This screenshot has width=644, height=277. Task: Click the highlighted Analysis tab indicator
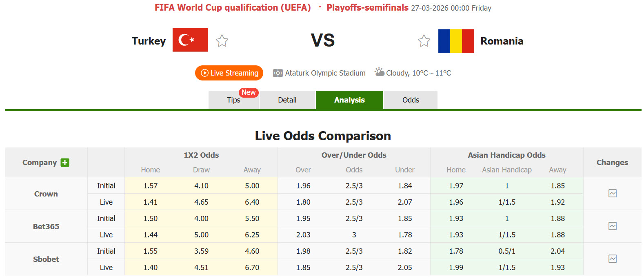pos(349,100)
